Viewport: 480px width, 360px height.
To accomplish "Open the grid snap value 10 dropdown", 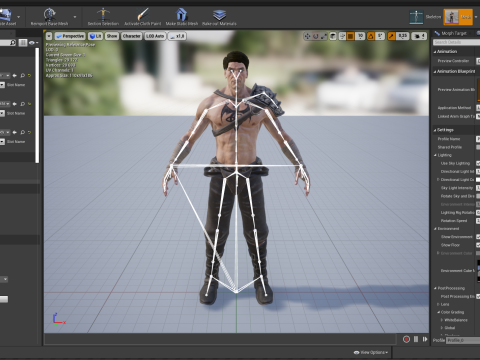I will tap(360, 36).
